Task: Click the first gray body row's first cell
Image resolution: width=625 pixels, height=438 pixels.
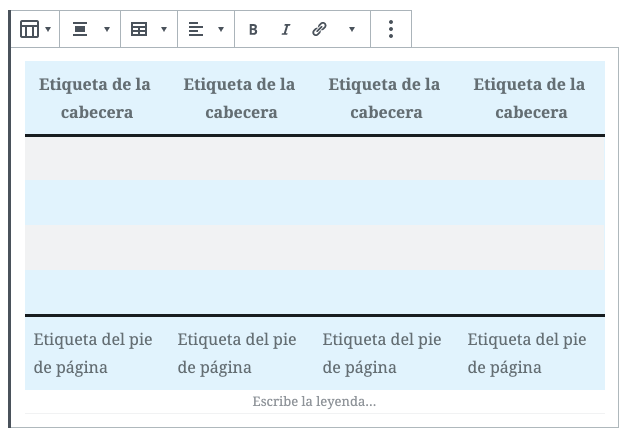Action: tap(96, 158)
